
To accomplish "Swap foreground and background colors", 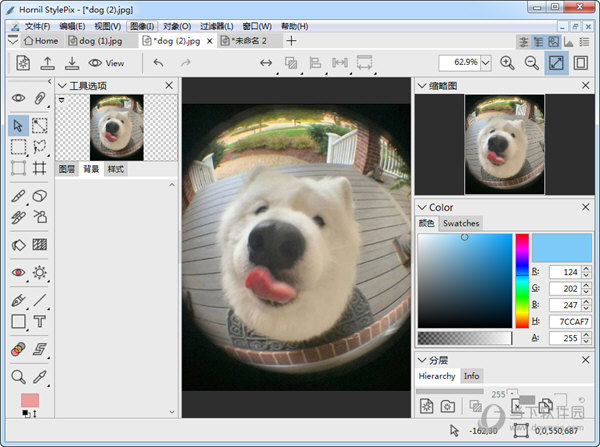I will tap(35, 414).
